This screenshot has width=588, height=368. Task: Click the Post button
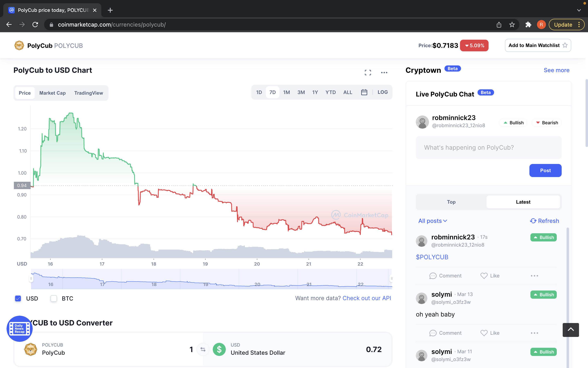[x=545, y=170]
